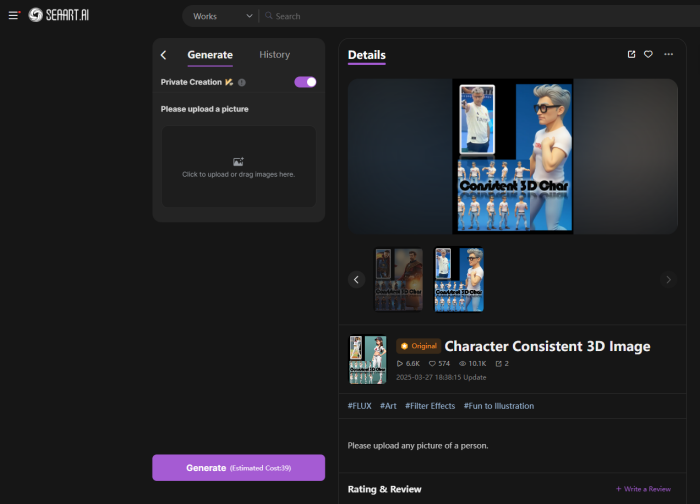The width and height of the screenshot is (700, 504).
Task: Click the image upload drop area
Action: point(238,166)
